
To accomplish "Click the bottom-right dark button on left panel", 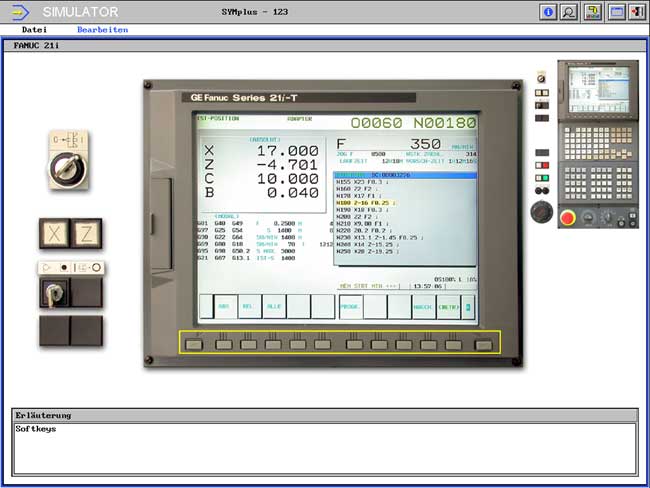I will [x=86, y=330].
